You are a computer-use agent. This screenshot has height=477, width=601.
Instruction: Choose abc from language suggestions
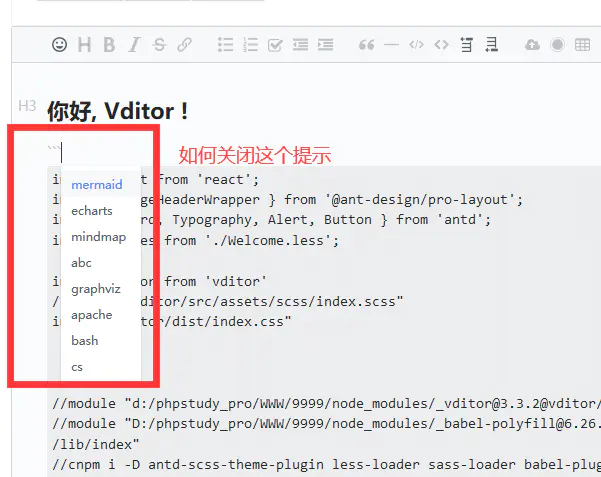101,263
